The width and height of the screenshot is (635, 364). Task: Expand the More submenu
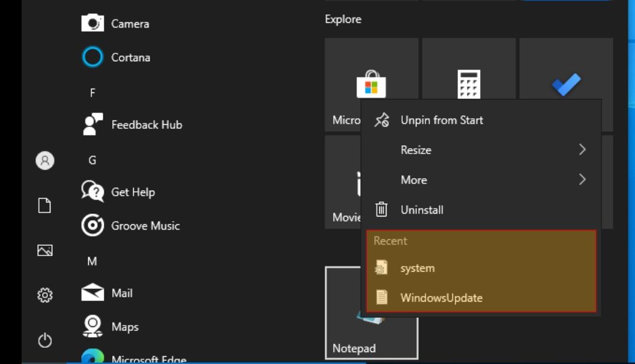click(x=481, y=179)
